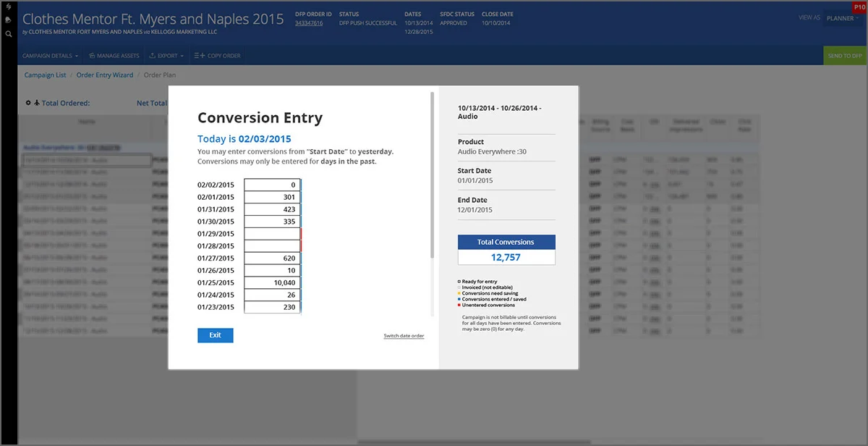Image resolution: width=868 pixels, height=446 pixels.
Task: Click the 01/25/2015 field showing 10,040
Action: coord(272,283)
